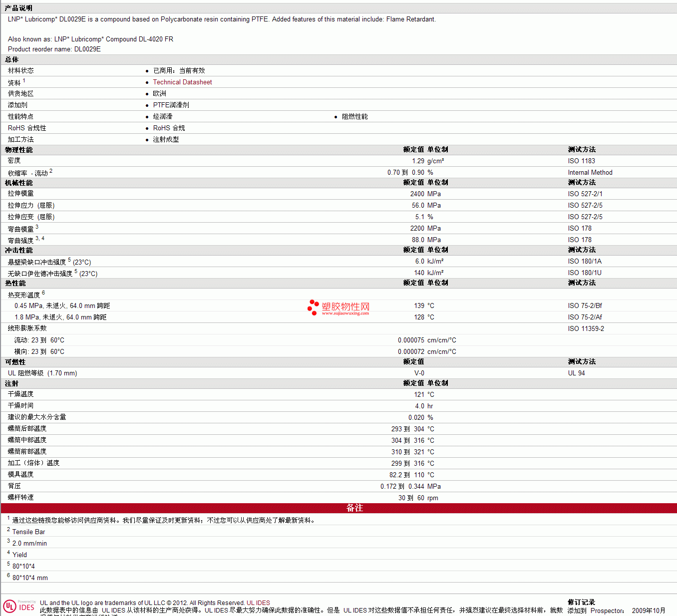Click the RoHS 合规 compliance value
The image size is (677, 616).
tap(169, 128)
